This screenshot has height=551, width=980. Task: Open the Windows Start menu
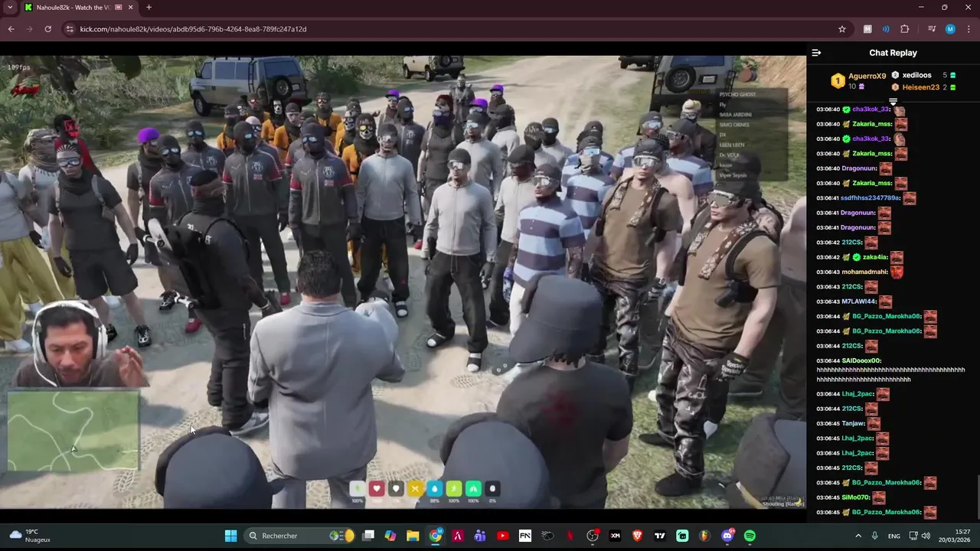[230, 536]
